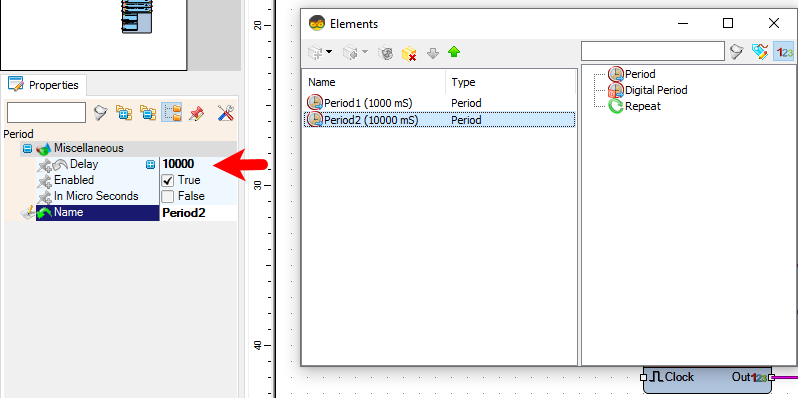Click the component thumbnail in overview pane
The image size is (798, 398).
click(136, 17)
